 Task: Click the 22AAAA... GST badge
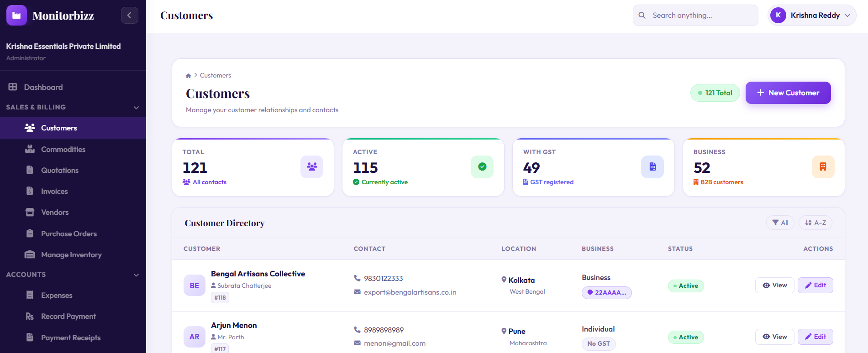tap(607, 292)
